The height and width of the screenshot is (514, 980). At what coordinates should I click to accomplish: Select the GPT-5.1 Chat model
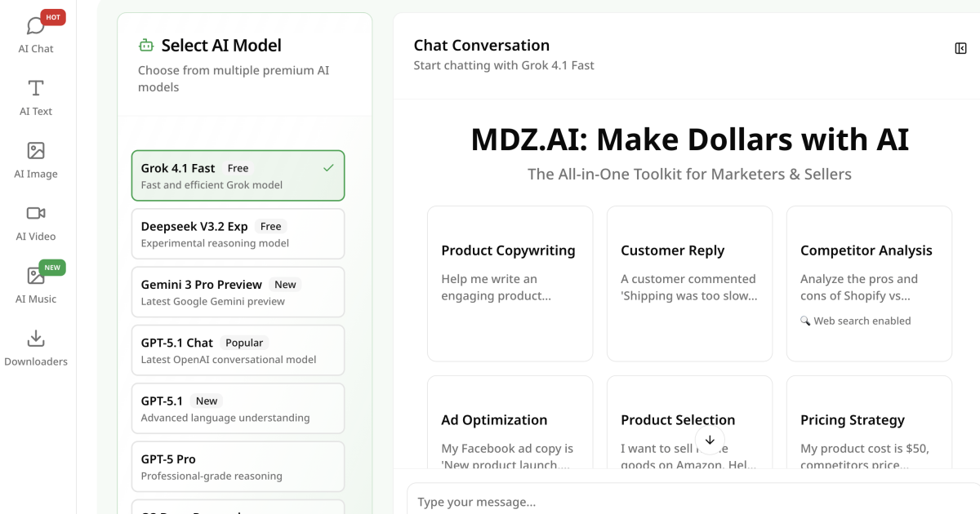[x=238, y=350]
